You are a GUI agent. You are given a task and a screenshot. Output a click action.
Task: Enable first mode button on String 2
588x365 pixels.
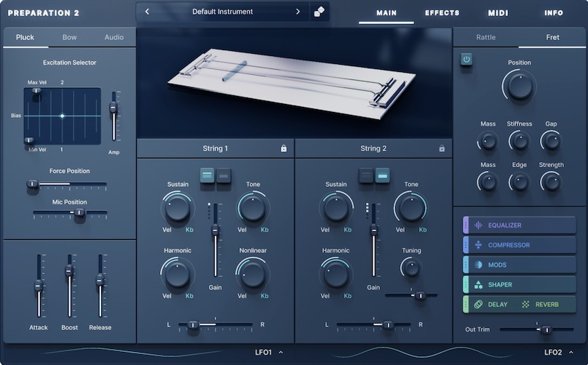coord(365,175)
